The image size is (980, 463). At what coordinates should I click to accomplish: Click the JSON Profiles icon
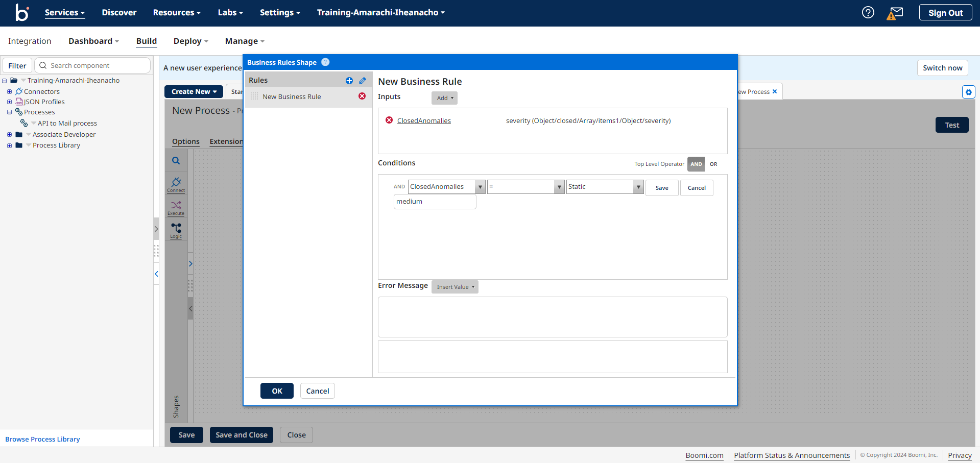tap(19, 102)
